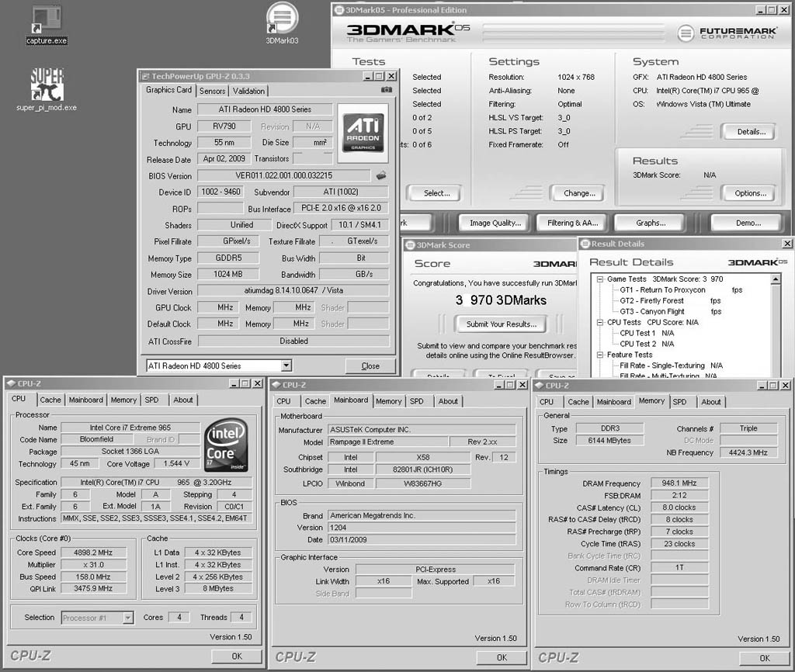
Task: Click the Driver Version field in GPU-Z
Action: (293, 290)
